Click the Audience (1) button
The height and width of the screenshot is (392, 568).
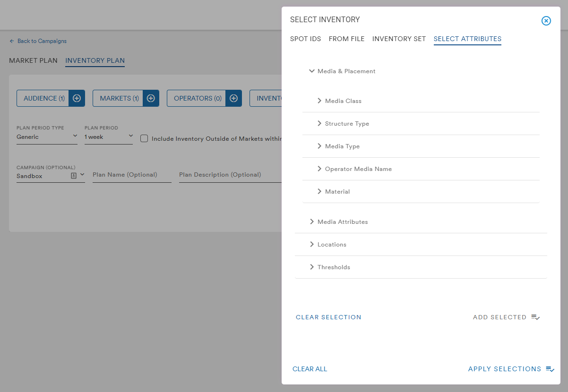pyautogui.click(x=43, y=98)
